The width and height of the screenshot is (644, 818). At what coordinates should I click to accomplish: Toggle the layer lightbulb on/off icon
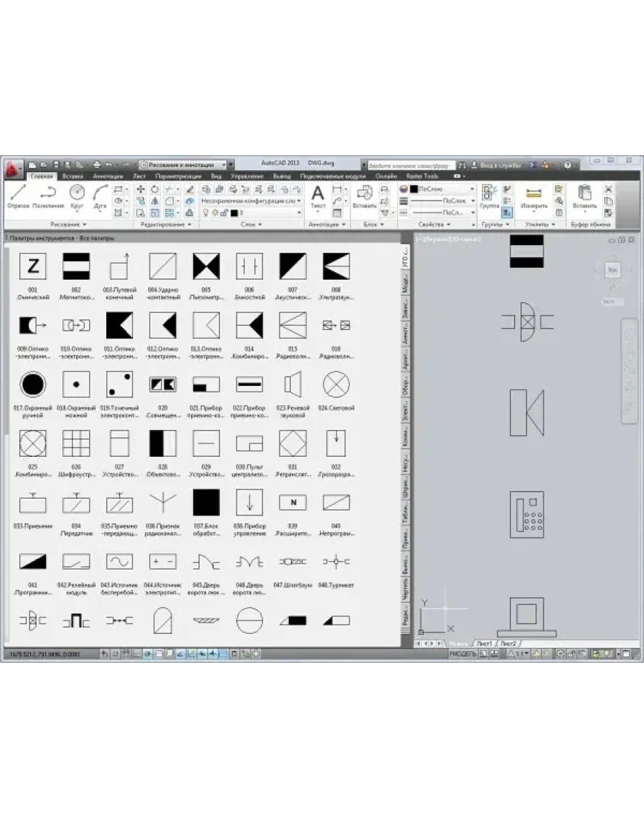[x=206, y=212]
